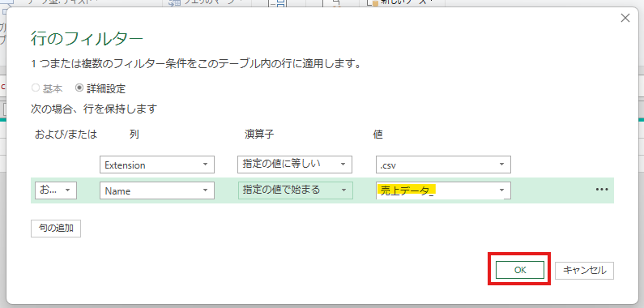The height and width of the screenshot is (308, 644).
Task: Click the 列 column header label
Action: (134, 135)
